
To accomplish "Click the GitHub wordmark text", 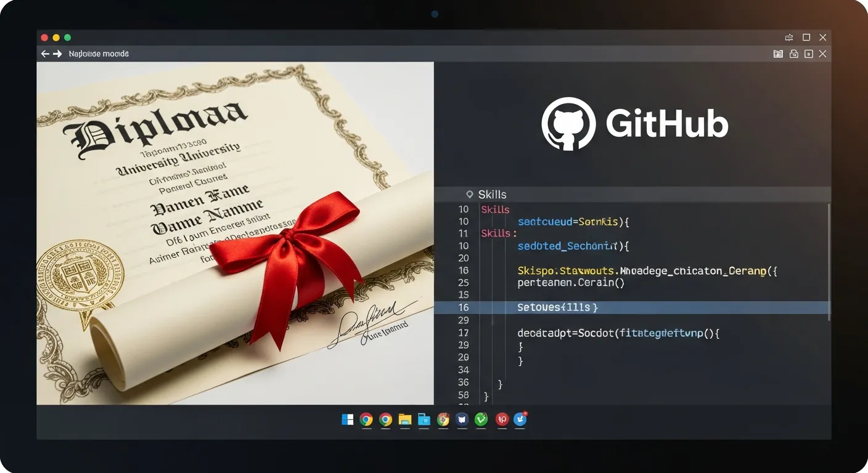I will point(667,124).
